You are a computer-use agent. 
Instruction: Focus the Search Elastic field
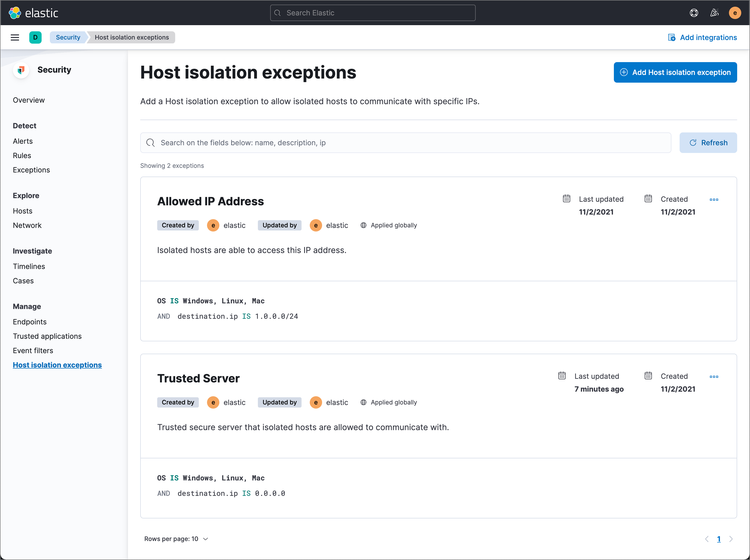click(373, 13)
